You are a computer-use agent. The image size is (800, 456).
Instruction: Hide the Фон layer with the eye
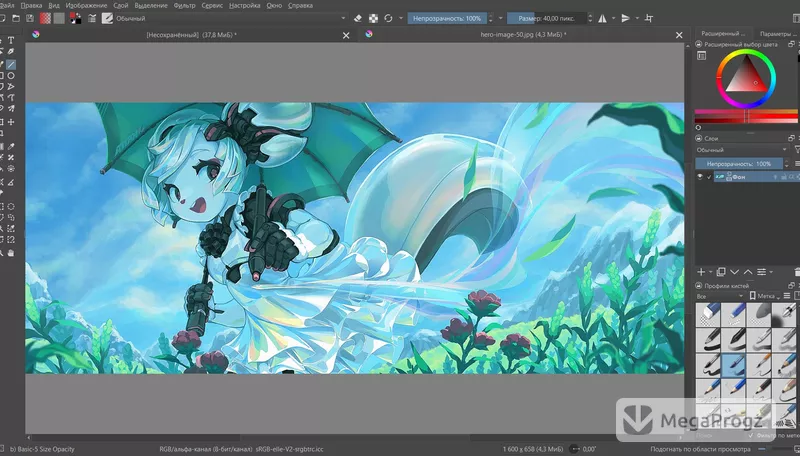[700, 177]
